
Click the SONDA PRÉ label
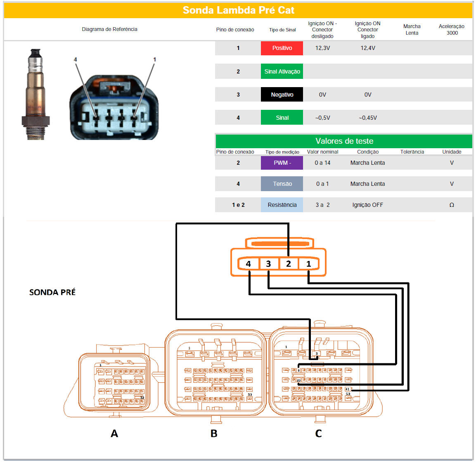[52, 292]
